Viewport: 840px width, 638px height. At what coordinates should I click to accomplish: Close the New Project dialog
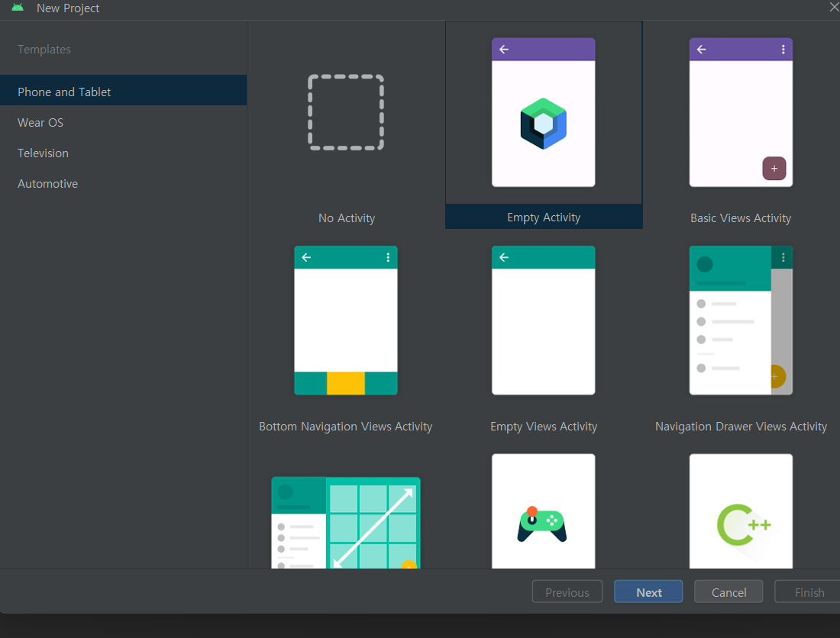(834, 7)
